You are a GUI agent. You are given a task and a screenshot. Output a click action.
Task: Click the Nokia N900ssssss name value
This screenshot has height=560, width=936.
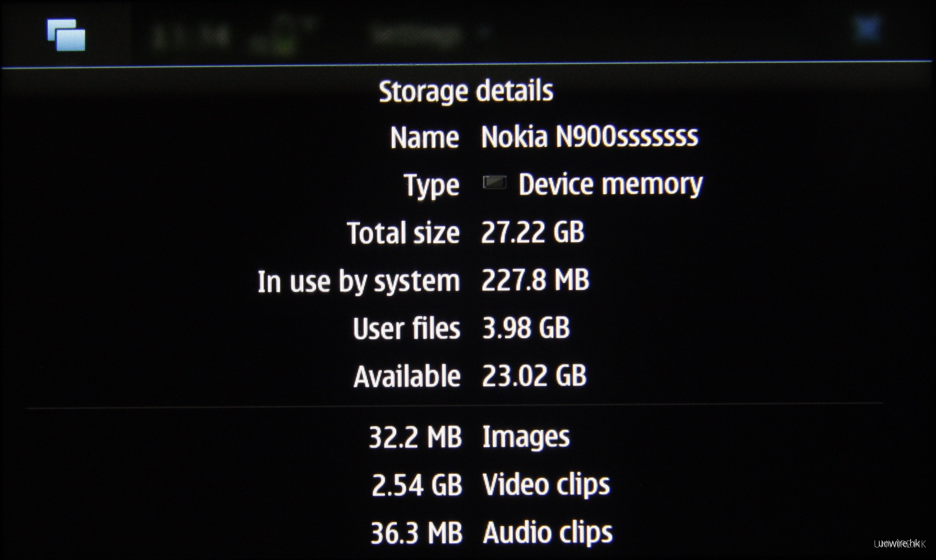coord(589,136)
